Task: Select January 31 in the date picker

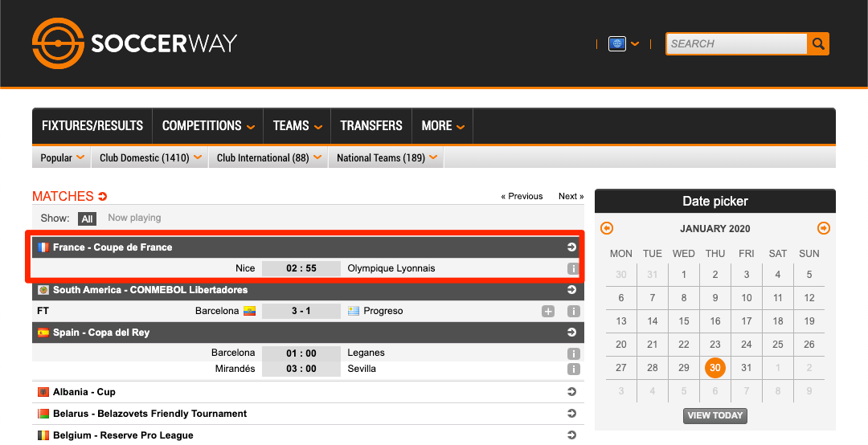Action: coord(746,368)
